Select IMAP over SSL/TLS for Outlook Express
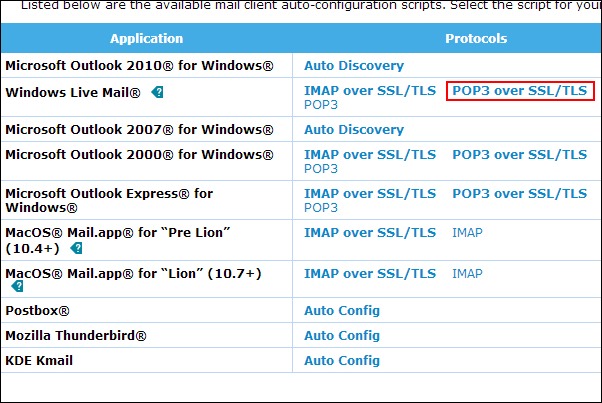Image resolution: width=602 pixels, height=403 pixels. click(x=370, y=193)
